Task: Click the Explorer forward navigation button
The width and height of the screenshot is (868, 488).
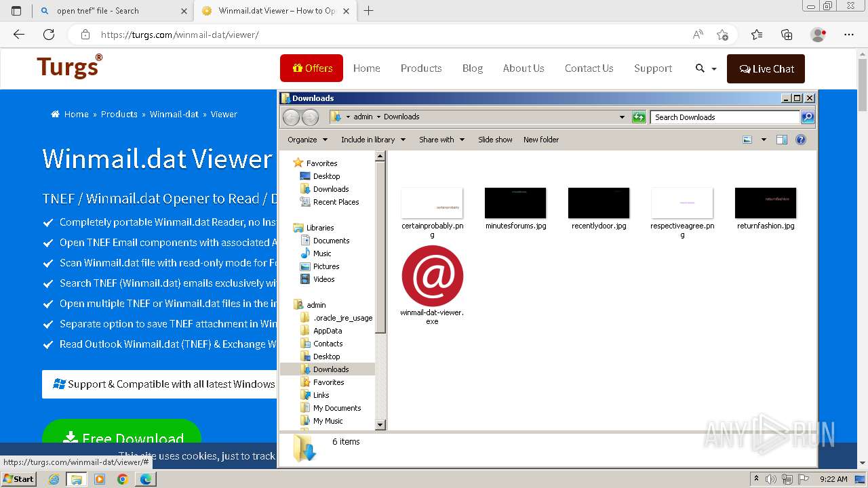Action: [310, 117]
